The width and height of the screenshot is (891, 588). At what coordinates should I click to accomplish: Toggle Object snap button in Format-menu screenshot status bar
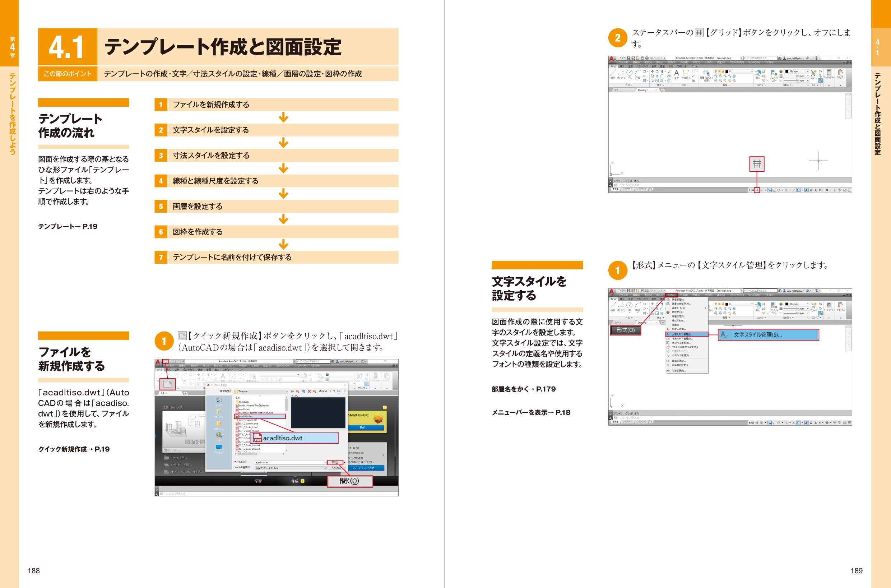(x=798, y=423)
